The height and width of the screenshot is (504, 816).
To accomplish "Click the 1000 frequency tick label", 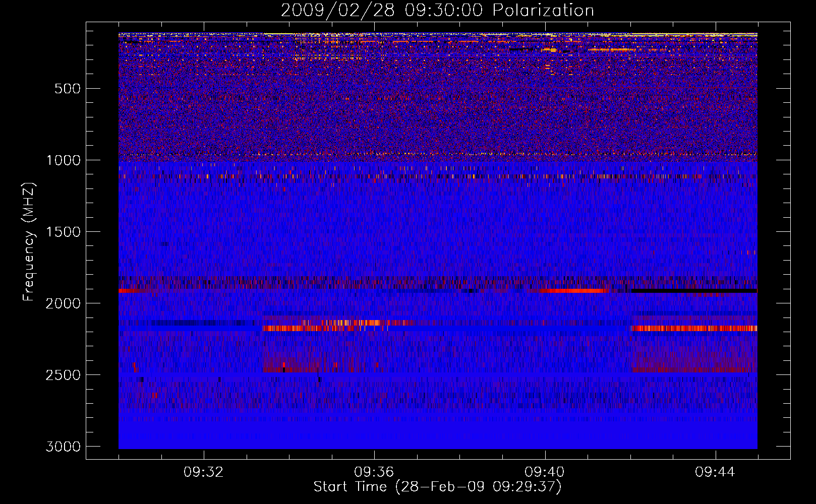I will coord(63,160).
